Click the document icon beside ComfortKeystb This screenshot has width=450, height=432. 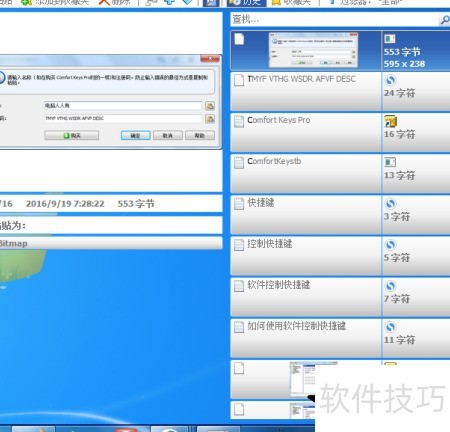[239, 163]
